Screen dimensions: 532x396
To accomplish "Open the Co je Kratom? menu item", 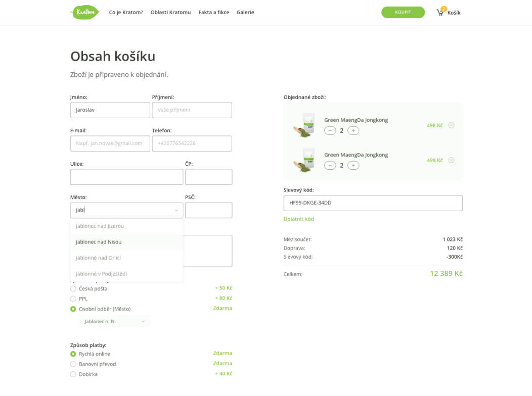I will coord(126,13).
